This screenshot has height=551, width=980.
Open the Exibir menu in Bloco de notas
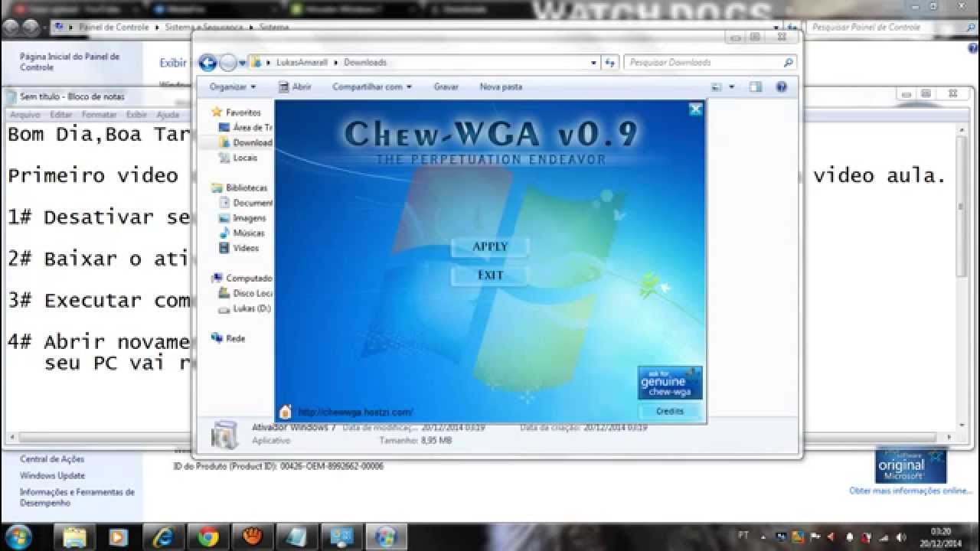(x=136, y=115)
